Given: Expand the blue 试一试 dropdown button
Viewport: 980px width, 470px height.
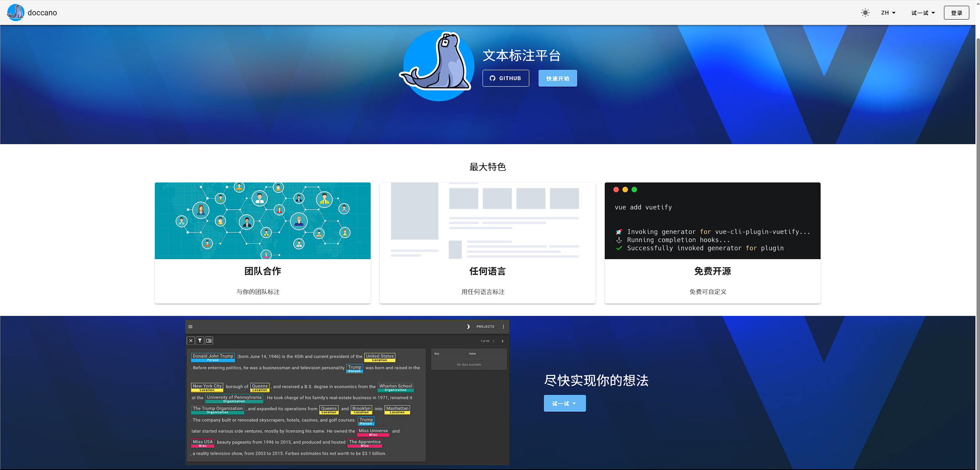Looking at the screenshot, I should point(564,403).
